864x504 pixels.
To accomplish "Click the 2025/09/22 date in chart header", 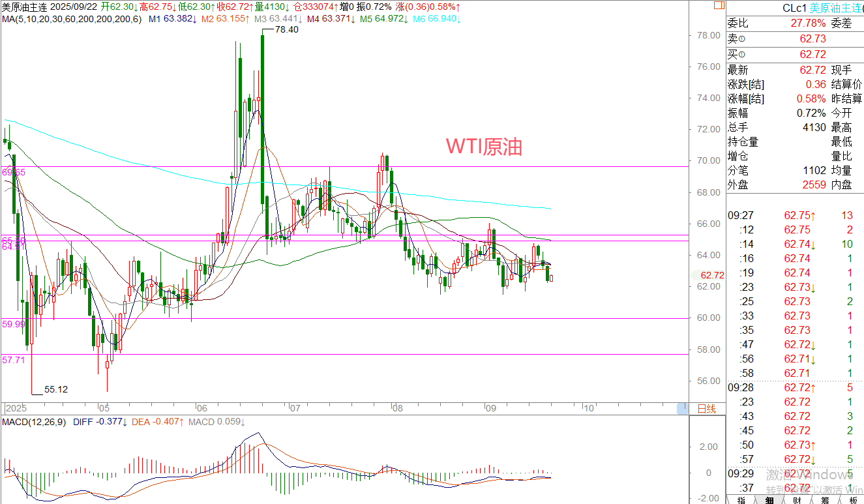I will (75, 7).
